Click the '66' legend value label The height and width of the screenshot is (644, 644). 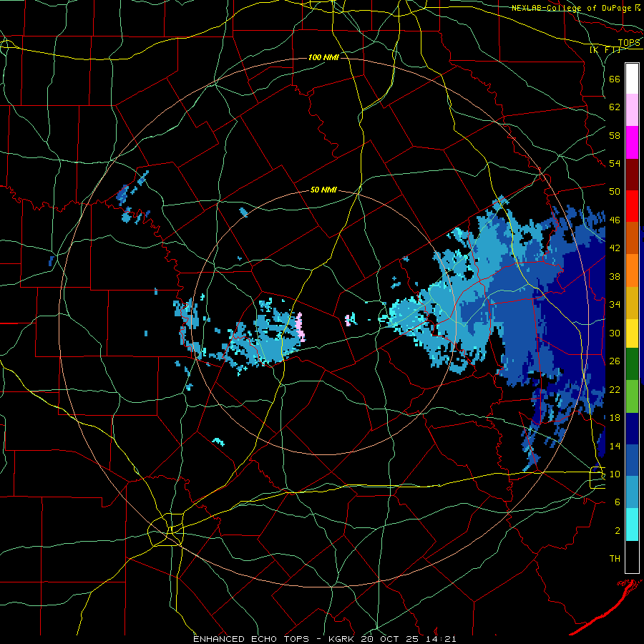(615, 79)
